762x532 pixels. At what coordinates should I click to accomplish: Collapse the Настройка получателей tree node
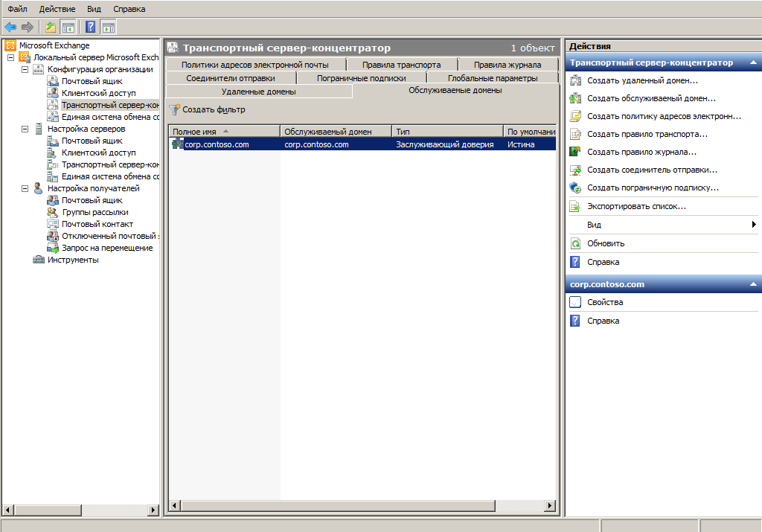(x=25, y=188)
